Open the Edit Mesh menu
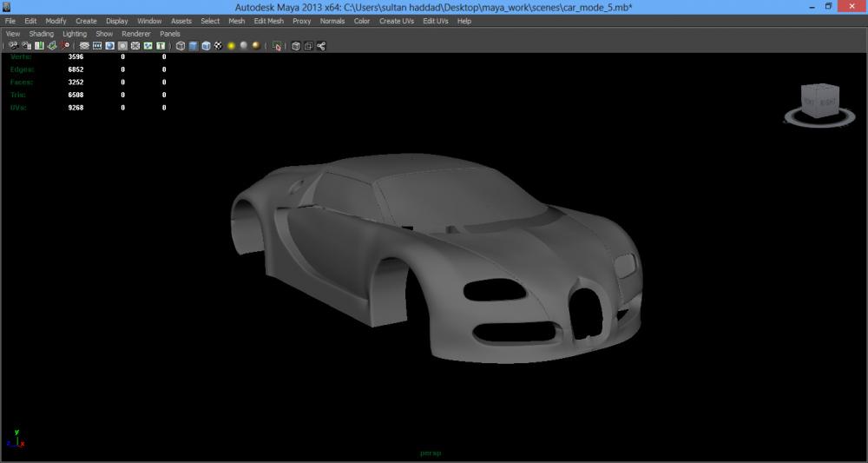The width and height of the screenshot is (868, 463). (268, 21)
